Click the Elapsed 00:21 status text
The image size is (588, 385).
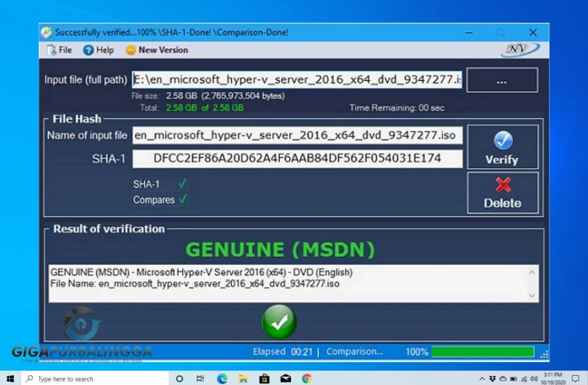(x=282, y=351)
